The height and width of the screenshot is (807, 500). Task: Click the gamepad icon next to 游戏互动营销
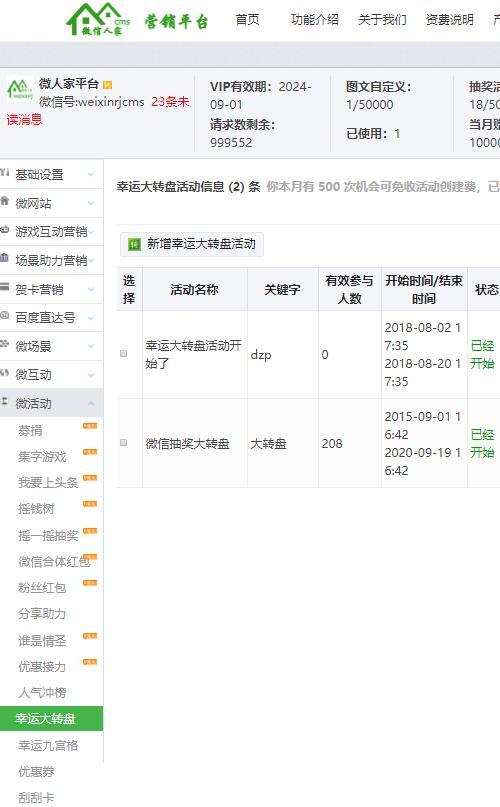click(x=5, y=230)
